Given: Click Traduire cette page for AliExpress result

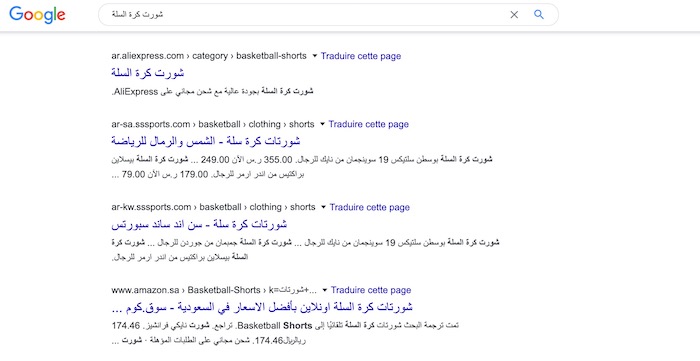Looking at the screenshot, I should click(x=361, y=56).
